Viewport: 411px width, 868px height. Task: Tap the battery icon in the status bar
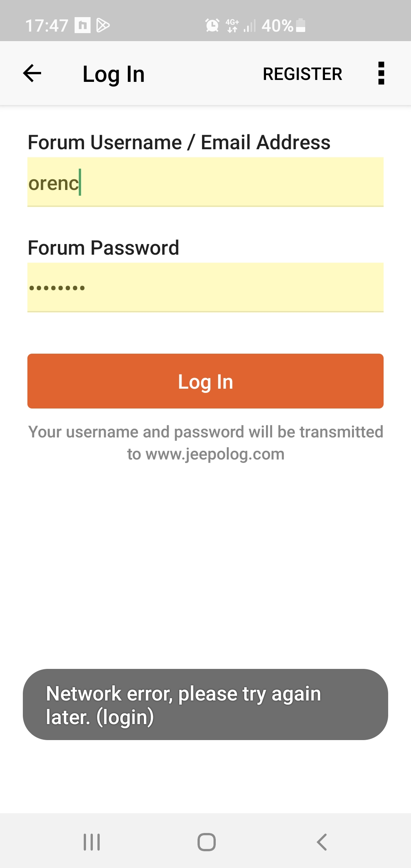pyautogui.click(x=301, y=26)
